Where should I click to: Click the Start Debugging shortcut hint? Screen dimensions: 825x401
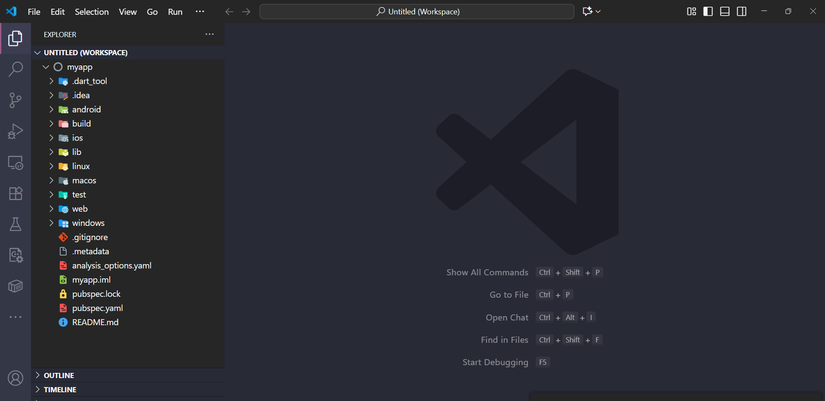coord(506,362)
